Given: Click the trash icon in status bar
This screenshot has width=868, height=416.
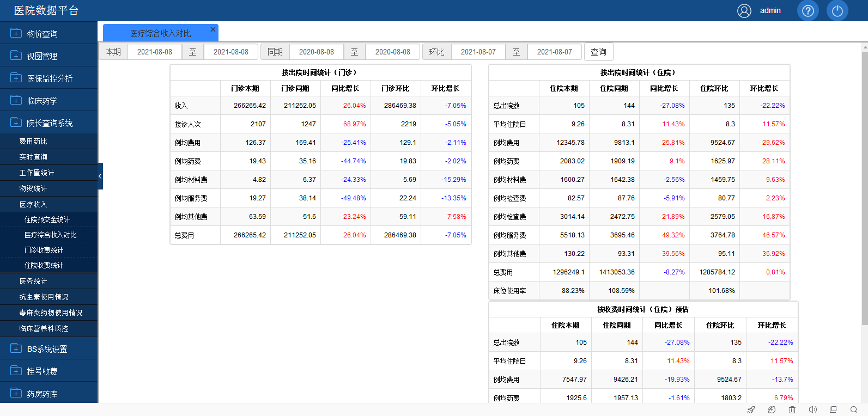Looking at the screenshot, I should click(792, 409).
